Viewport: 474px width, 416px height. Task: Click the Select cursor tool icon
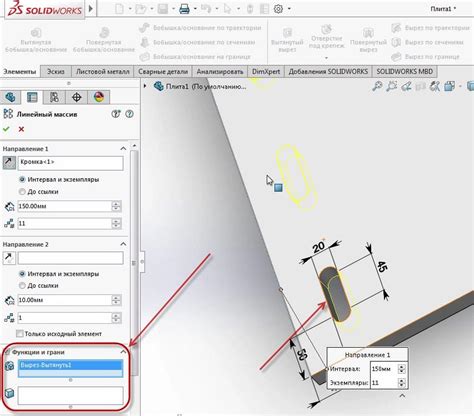(228, 9)
